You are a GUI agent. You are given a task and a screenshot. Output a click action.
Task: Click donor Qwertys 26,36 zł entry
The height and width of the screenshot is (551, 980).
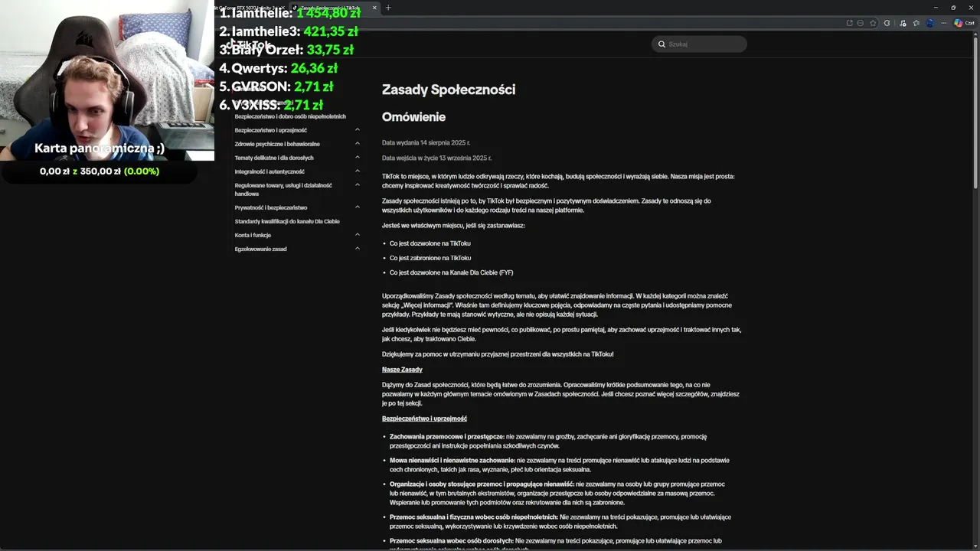[x=278, y=68]
